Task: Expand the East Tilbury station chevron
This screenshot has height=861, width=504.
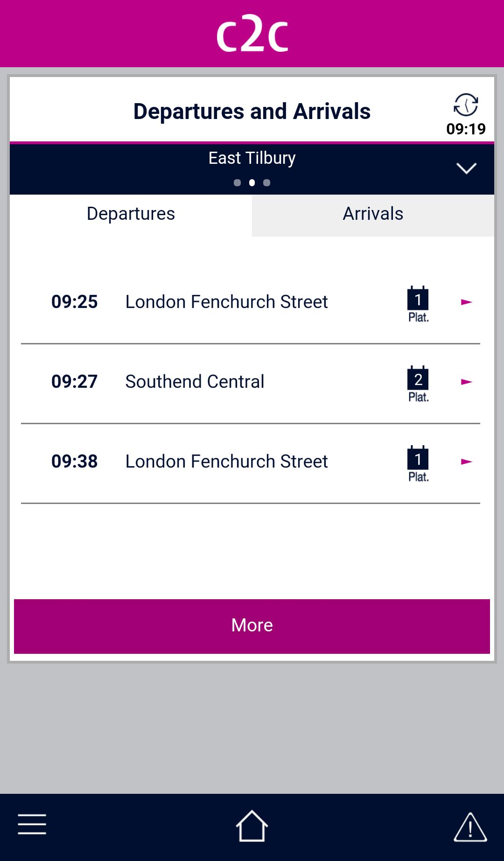Action: click(466, 168)
